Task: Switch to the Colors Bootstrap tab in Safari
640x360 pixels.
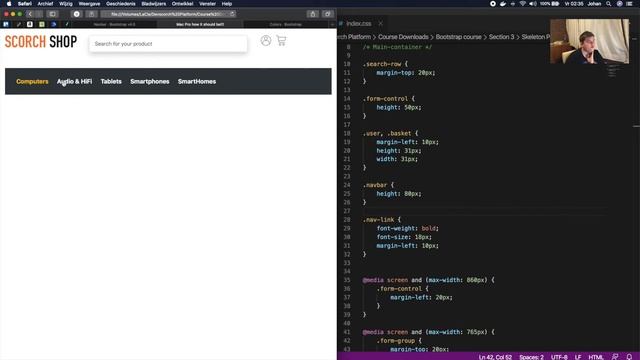Action: click(286, 24)
